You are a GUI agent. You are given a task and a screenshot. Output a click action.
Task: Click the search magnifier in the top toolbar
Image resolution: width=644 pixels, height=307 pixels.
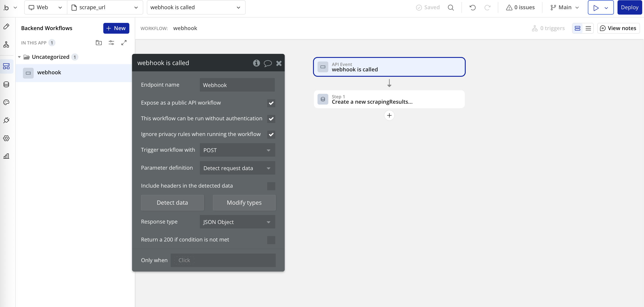(x=451, y=7)
